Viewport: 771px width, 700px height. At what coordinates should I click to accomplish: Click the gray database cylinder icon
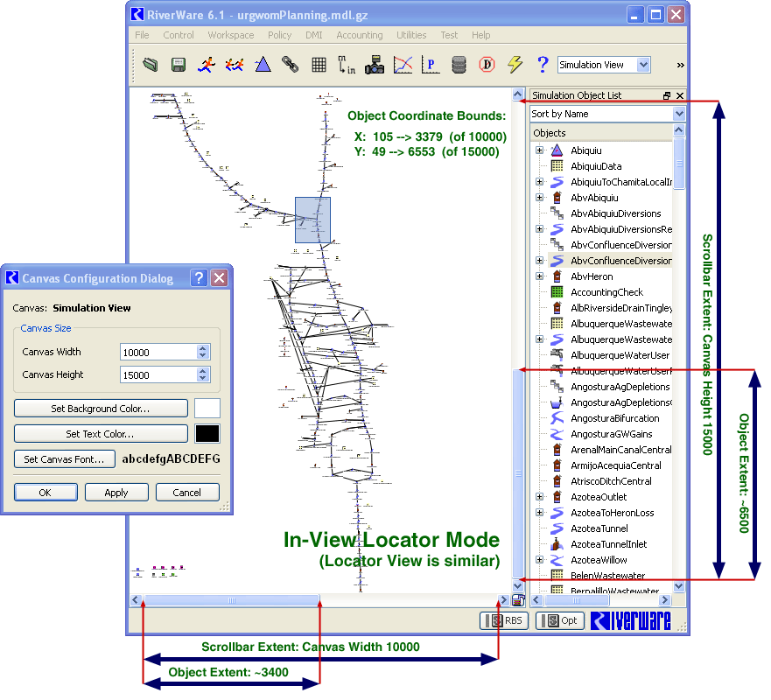(459, 65)
